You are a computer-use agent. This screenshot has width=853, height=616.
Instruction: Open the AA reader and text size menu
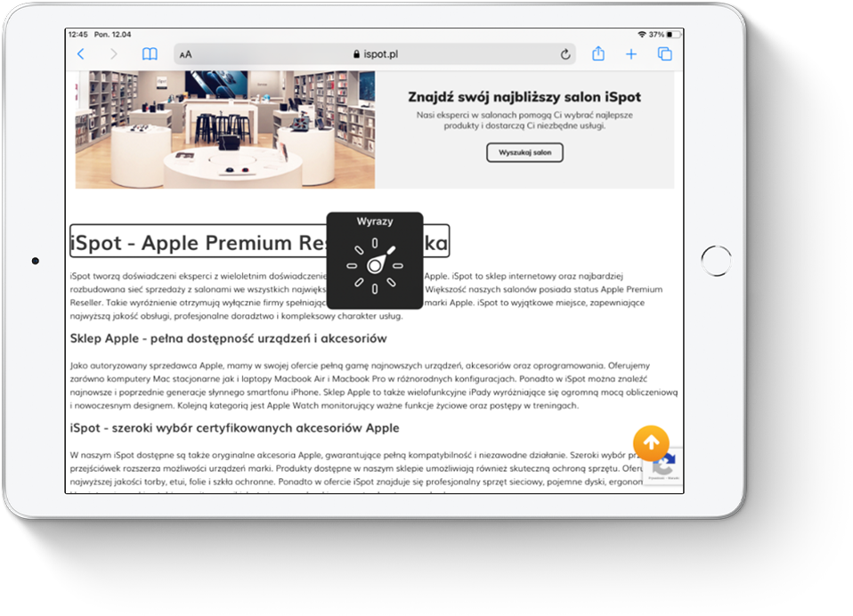click(x=185, y=54)
